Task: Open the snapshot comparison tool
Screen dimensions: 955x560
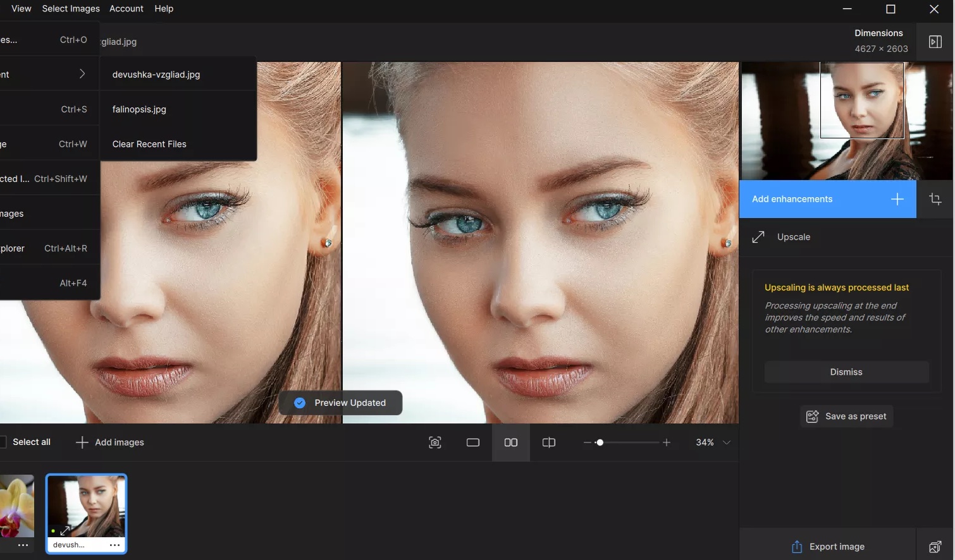Action: click(434, 442)
